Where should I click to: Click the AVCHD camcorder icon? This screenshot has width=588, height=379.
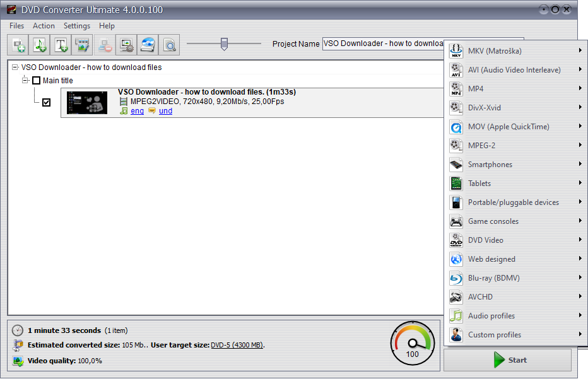coord(456,297)
